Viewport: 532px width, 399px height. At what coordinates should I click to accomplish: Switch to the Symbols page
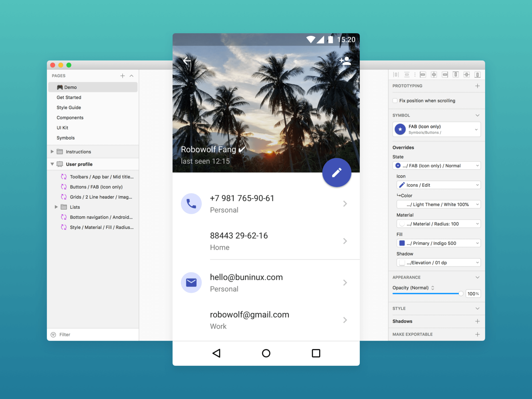(x=66, y=138)
